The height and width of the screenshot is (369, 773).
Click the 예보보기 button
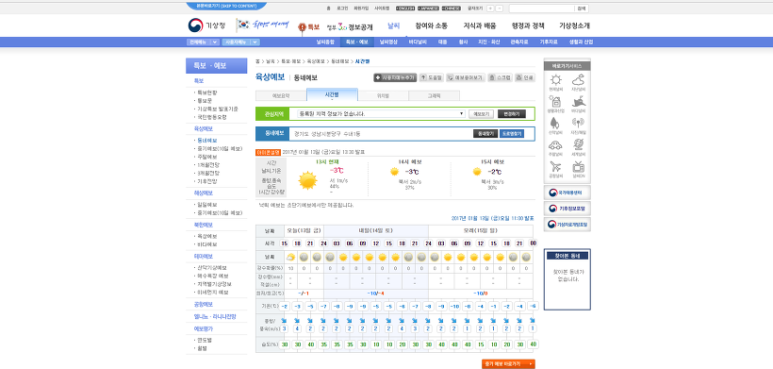coord(481,114)
